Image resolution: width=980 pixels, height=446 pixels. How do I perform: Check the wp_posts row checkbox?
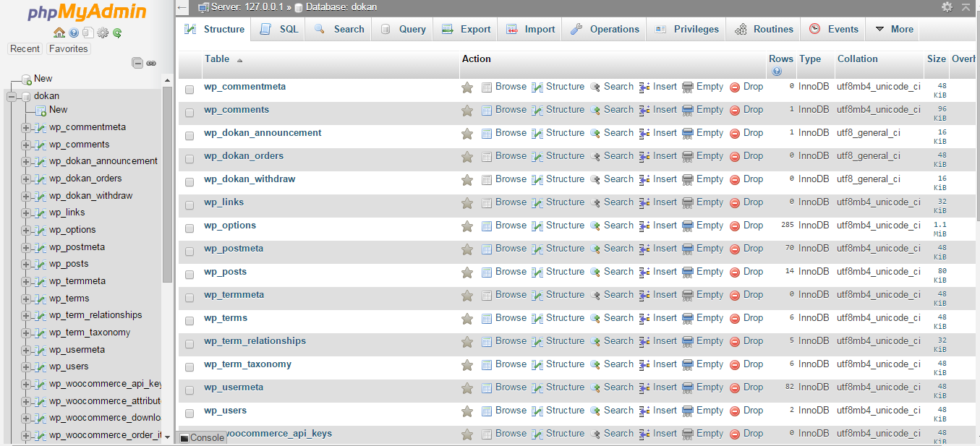pyautogui.click(x=189, y=275)
